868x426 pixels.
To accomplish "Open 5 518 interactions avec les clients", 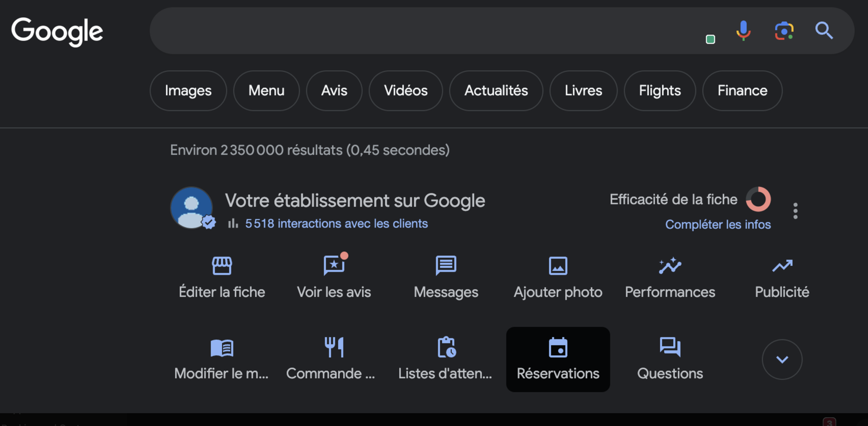I will [336, 223].
